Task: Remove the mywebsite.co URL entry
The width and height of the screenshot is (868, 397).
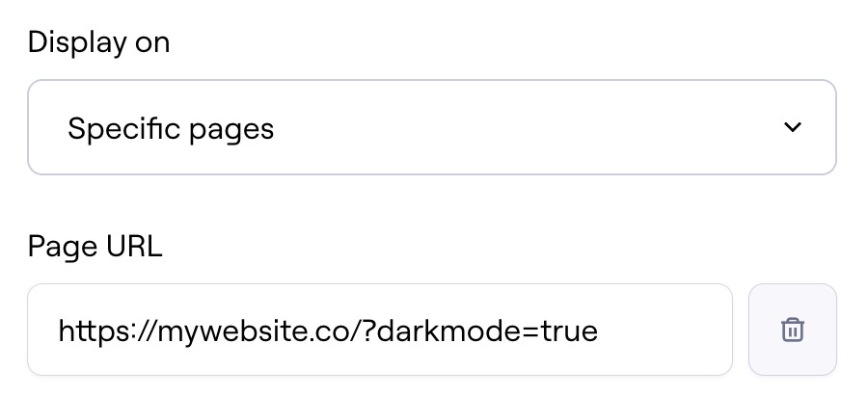Action: [x=792, y=330]
